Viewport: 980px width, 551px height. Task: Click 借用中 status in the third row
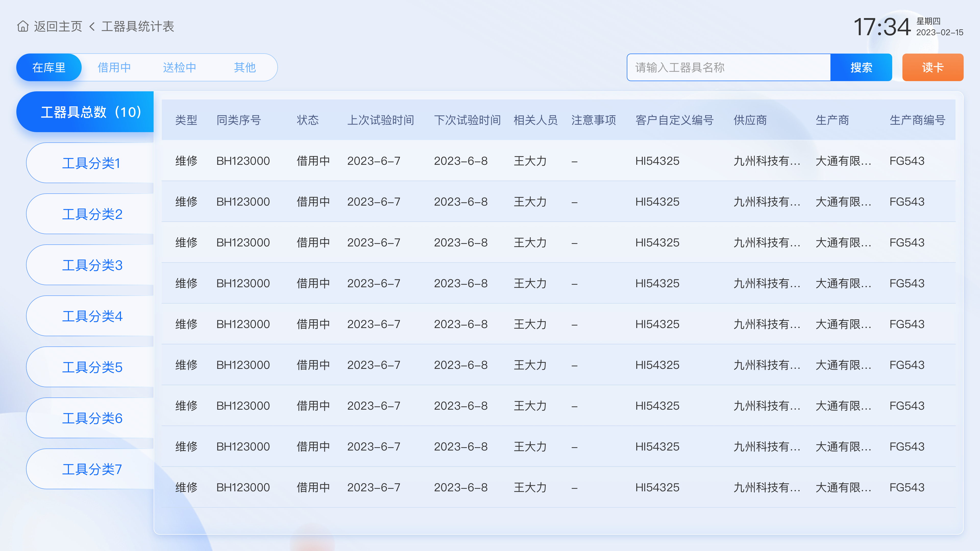[x=313, y=242]
